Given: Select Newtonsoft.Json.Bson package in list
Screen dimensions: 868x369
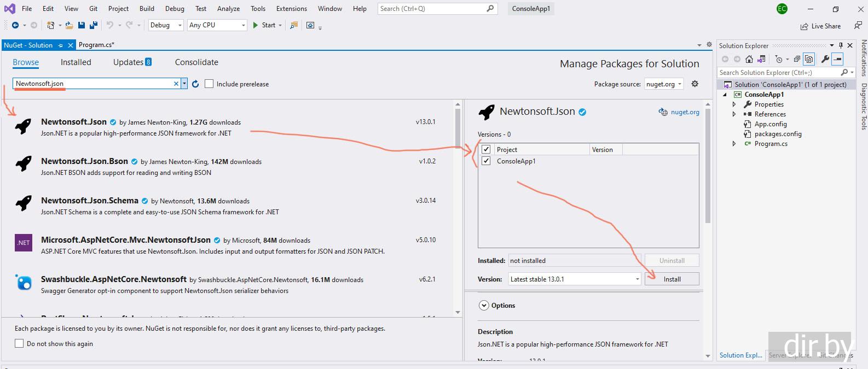Looking at the screenshot, I should (227, 167).
